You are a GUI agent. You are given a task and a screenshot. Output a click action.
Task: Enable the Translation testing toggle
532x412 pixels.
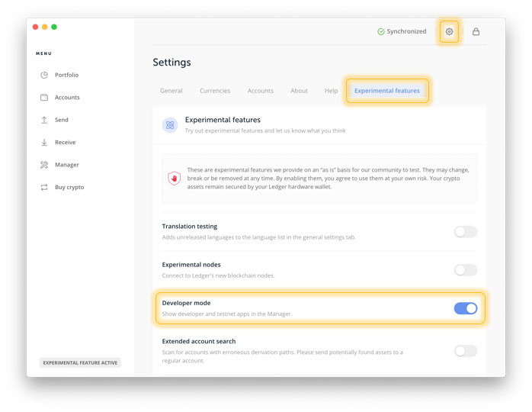point(466,232)
